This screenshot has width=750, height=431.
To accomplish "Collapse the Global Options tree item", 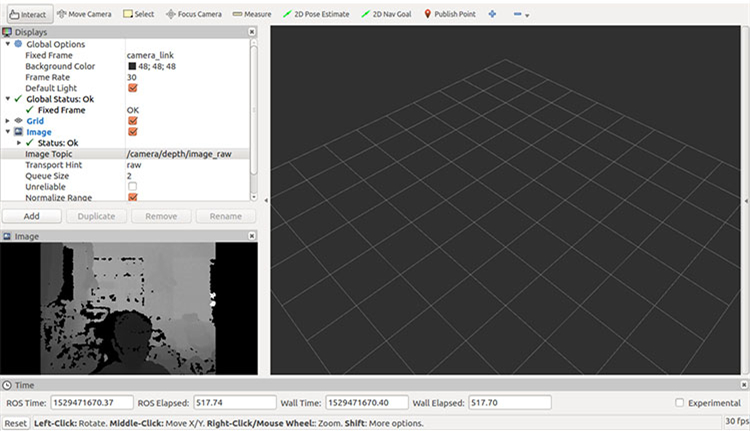I will click(7, 44).
